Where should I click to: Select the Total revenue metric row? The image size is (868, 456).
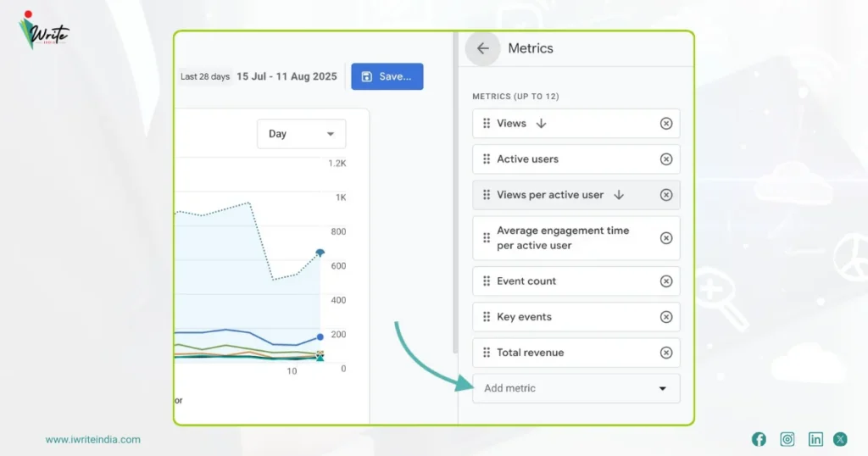click(576, 353)
